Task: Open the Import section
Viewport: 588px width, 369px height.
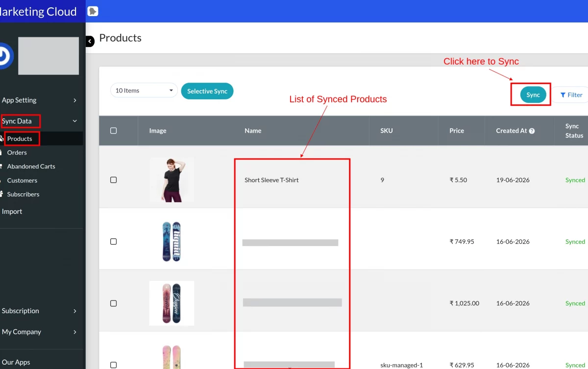Action: 12,211
